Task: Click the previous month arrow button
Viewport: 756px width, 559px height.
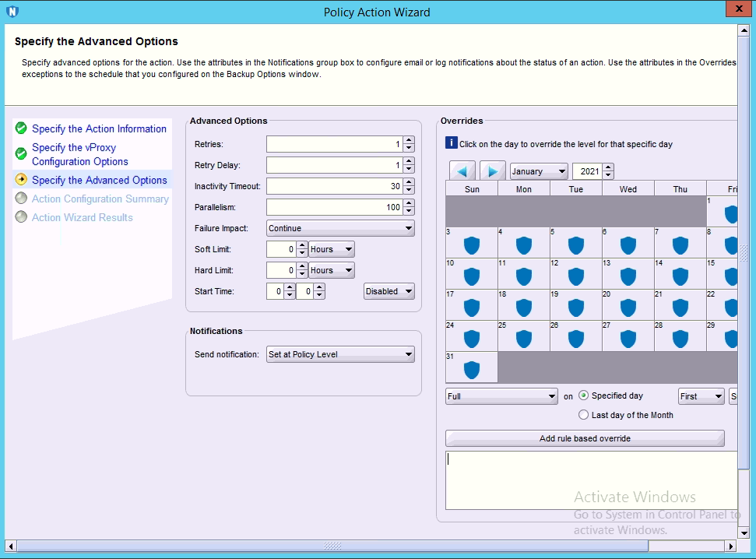Action: (x=462, y=171)
